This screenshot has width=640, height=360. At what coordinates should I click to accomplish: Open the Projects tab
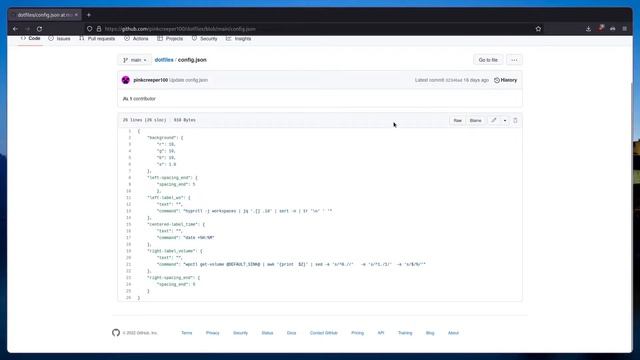pos(170,38)
